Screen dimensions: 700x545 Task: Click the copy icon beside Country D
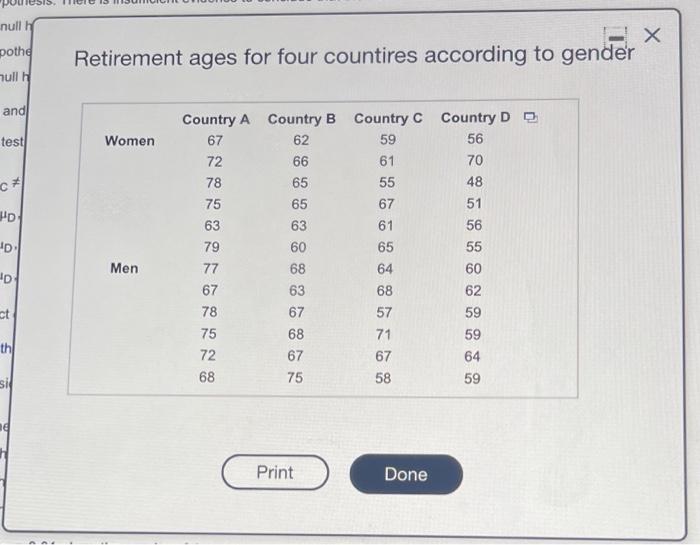tap(530, 117)
